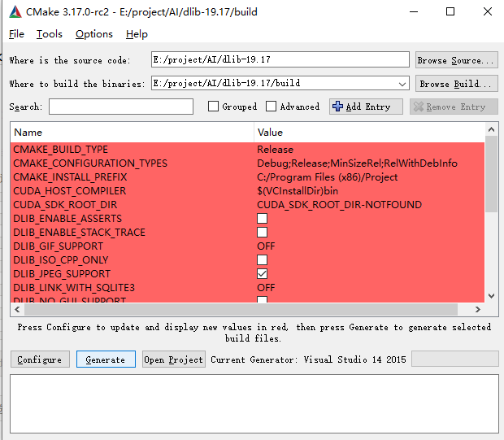Select the DLIB_ENABLE_STACK_TRACE entry name
Image resolution: width=504 pixels, height=440 pixels.
click(79, 233)
